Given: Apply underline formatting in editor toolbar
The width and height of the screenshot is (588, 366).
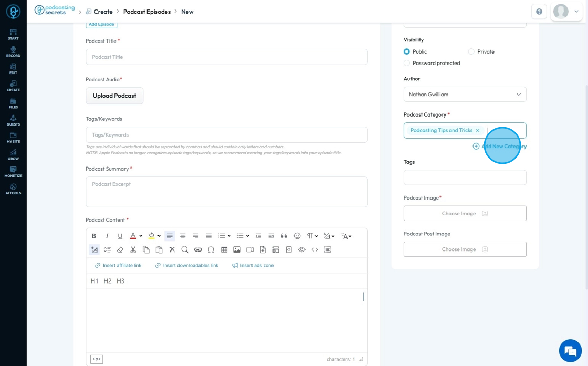Looking at the screenshot, I should point(120,236).
